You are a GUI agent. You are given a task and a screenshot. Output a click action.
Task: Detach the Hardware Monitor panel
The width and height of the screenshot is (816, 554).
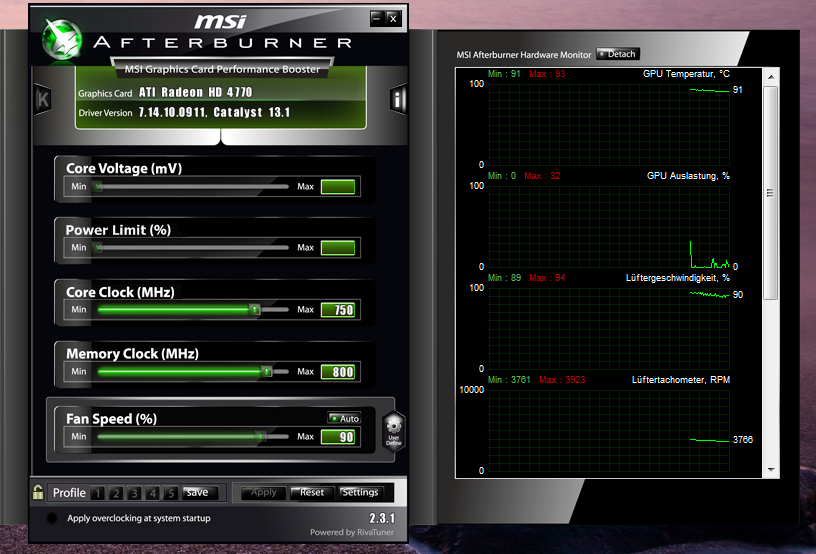point(618,54)
